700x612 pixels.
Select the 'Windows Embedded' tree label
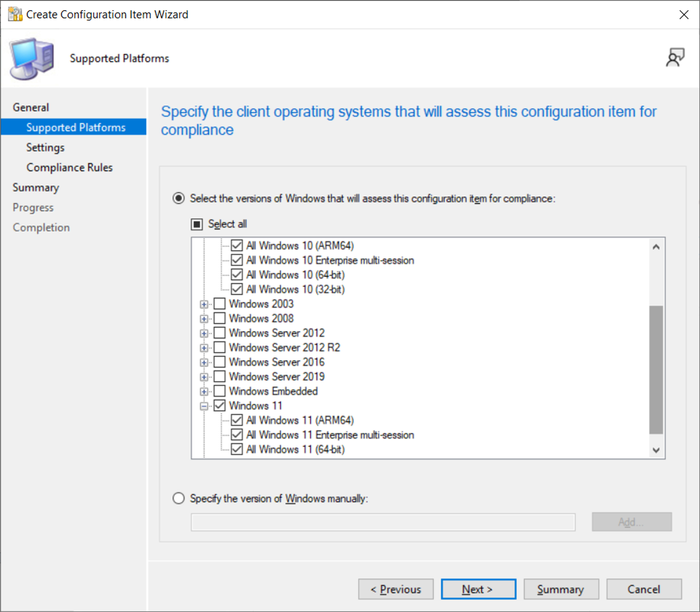click(x=273, y=391)
